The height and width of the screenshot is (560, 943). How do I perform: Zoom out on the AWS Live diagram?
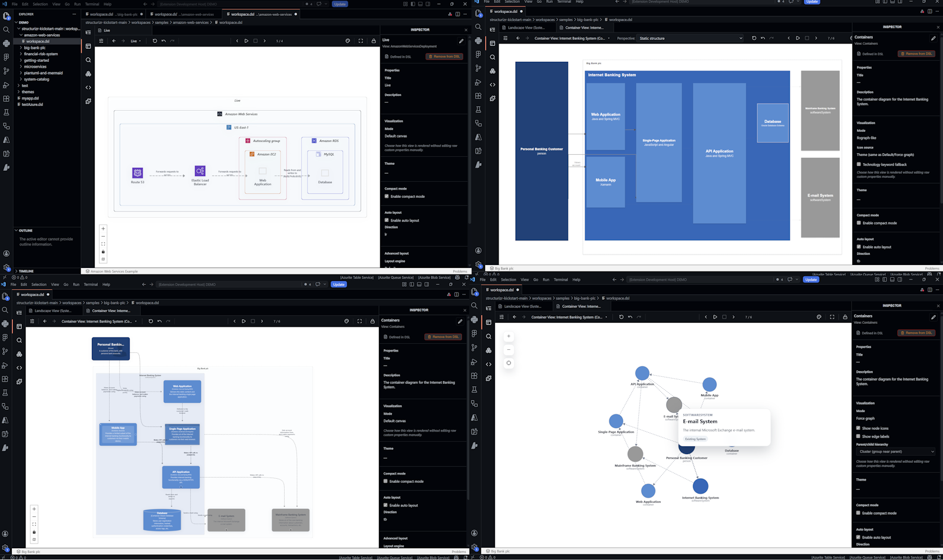tap(103, 236)
